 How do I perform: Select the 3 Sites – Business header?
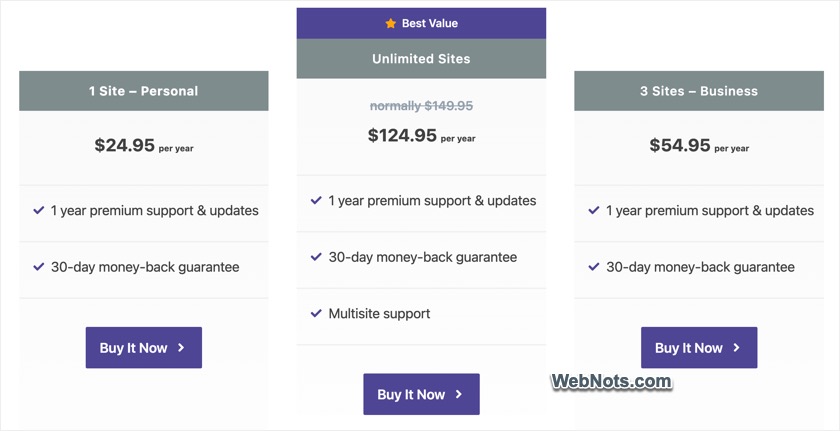tap(699, 91)
